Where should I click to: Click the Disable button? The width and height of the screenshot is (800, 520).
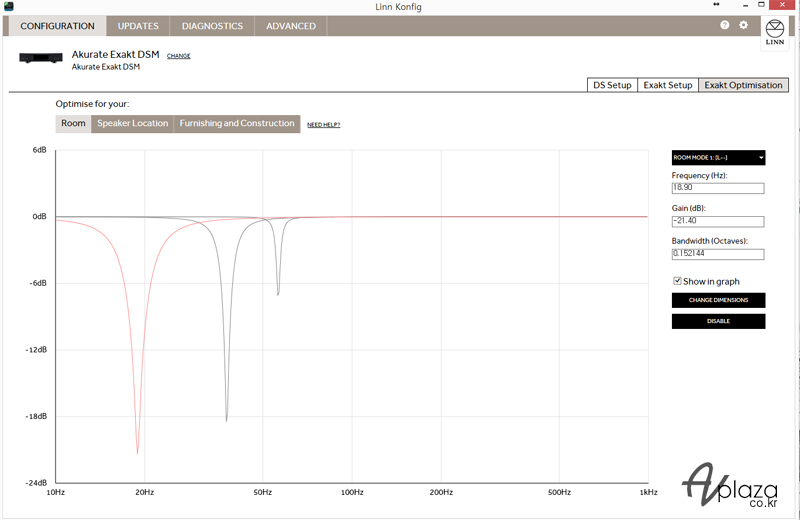point(718,321)
